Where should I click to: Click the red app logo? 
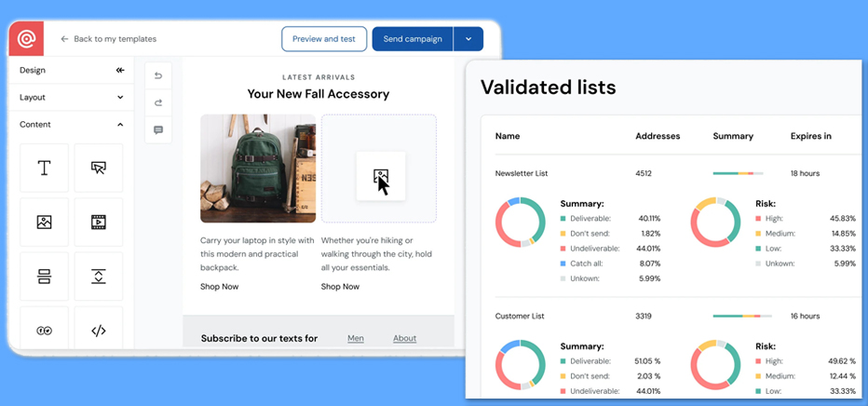click(26, 39)
